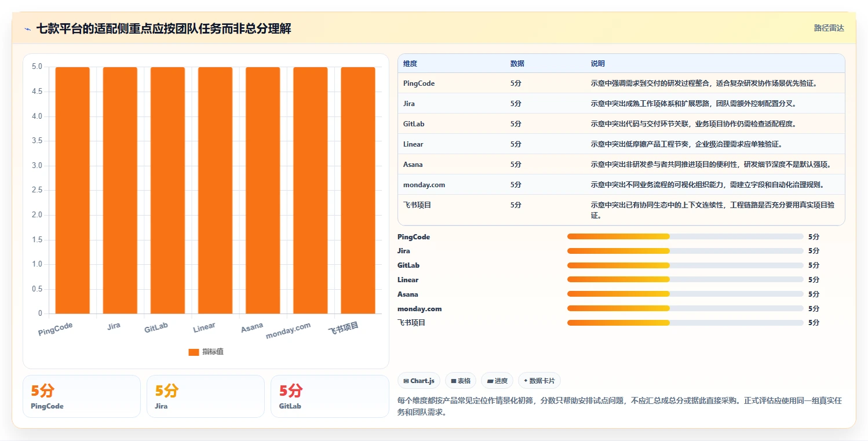Click the monday.com bar in chart

pyautogui.click(x=310, y=190)
